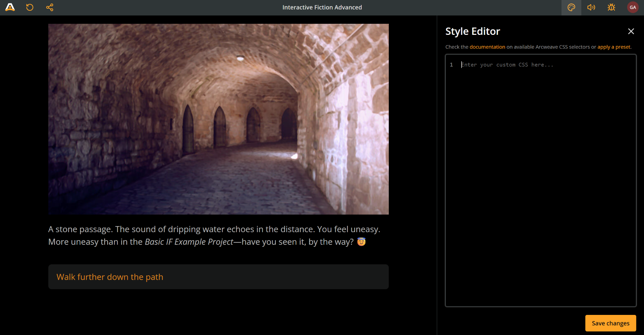Image resolution: width=644 pixels, height=335 pixels.
Task: Click the Arcweave logo in the top bar
Action: tap(10, 7)
